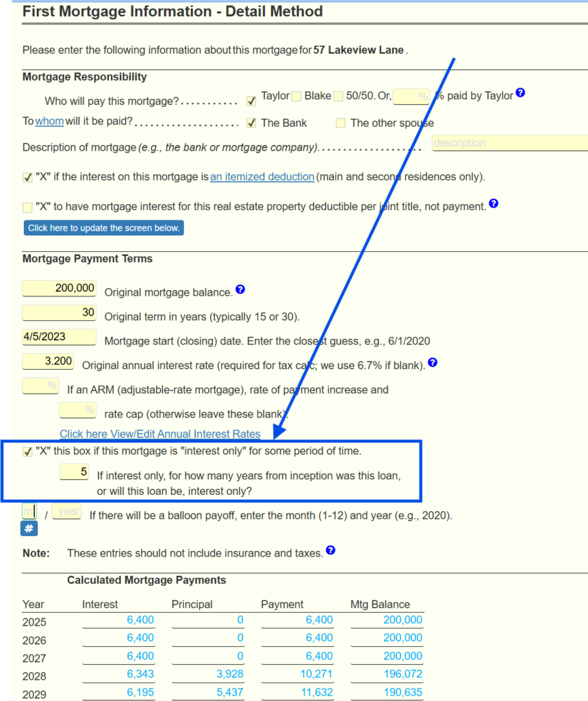Click the Mortgage Payment Terms heading

(88, 259)
